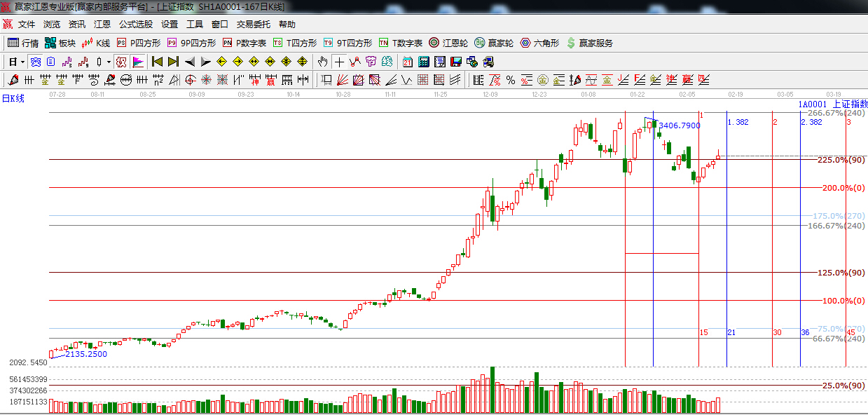This screenshot has height=415, width=868.
Task: Open the 公式选股 menu
Action: (x=135, y=24)
